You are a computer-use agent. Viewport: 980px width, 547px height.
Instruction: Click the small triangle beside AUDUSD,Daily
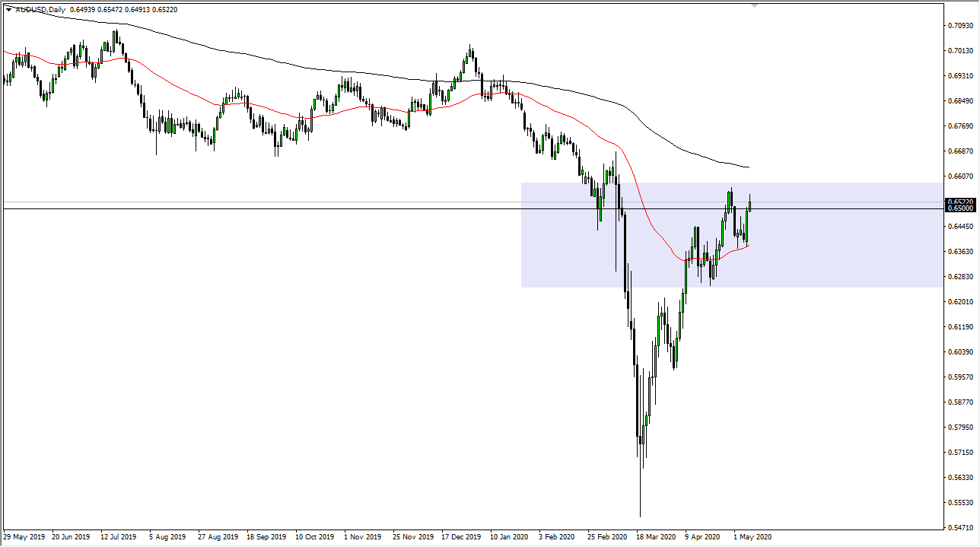tap(8, 10)
